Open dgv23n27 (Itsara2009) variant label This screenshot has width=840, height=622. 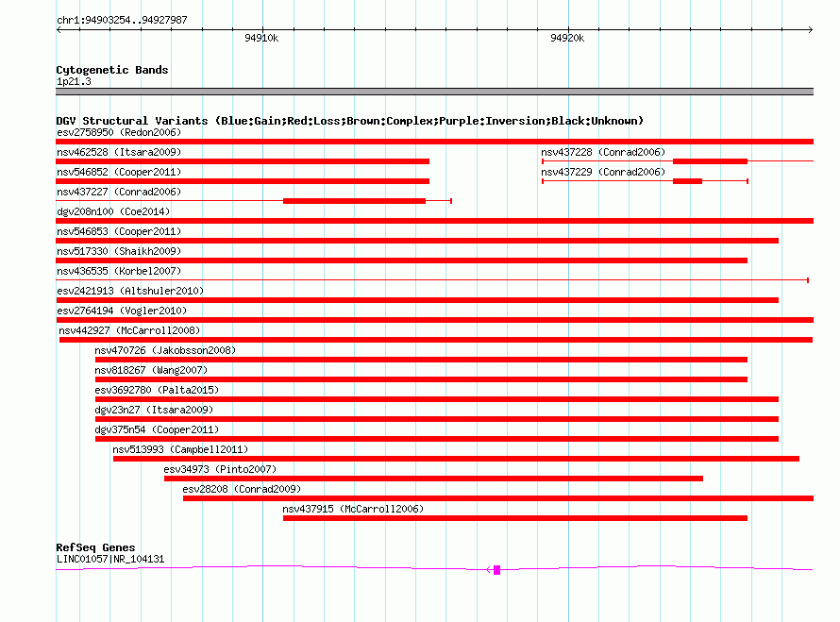pyautogui.click(x=154, y=410)
